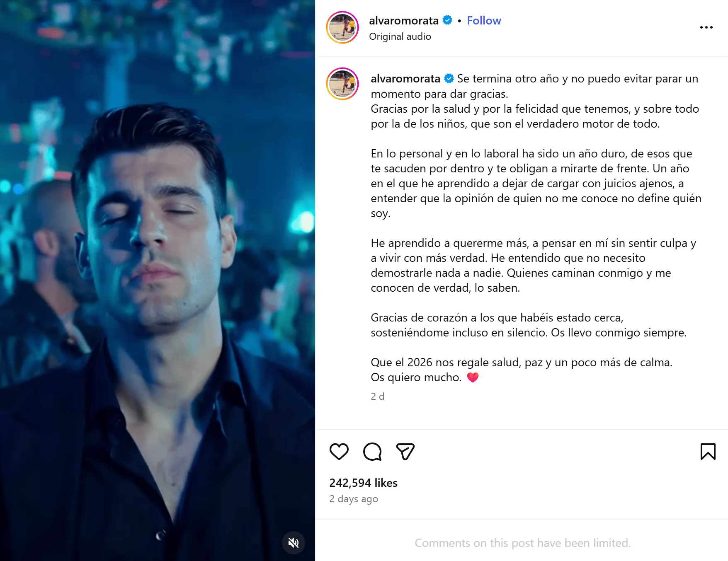Screen dimensions: 728x561
Task: Click the header profile picture of alvaromorata
Action: pyautogui.click(x=342, y=28)
